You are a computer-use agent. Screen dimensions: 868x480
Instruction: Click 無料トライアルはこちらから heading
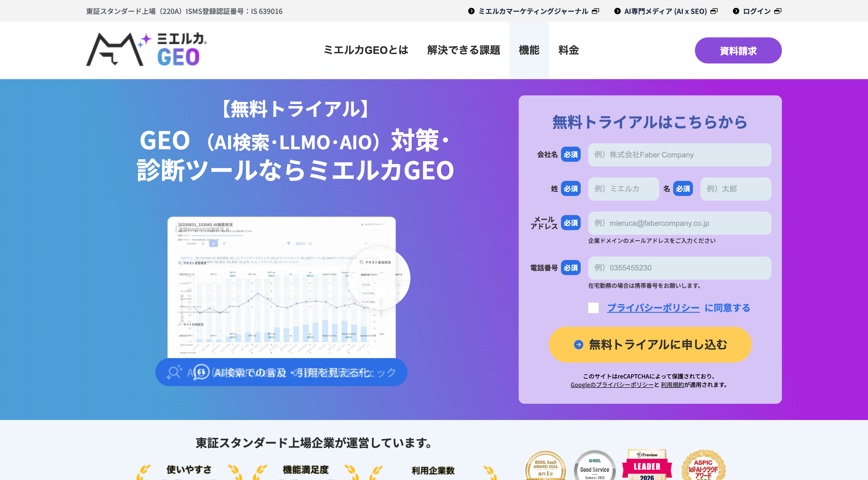(x=650, y=122)
